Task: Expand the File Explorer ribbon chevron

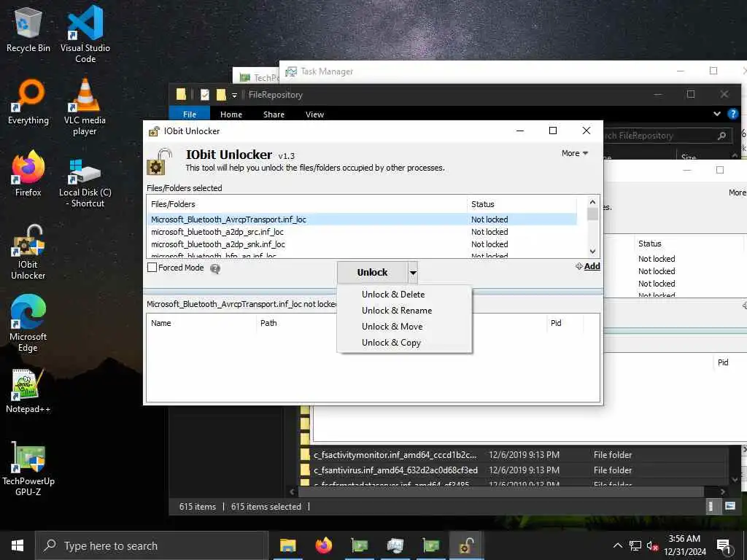Action: 717,114
